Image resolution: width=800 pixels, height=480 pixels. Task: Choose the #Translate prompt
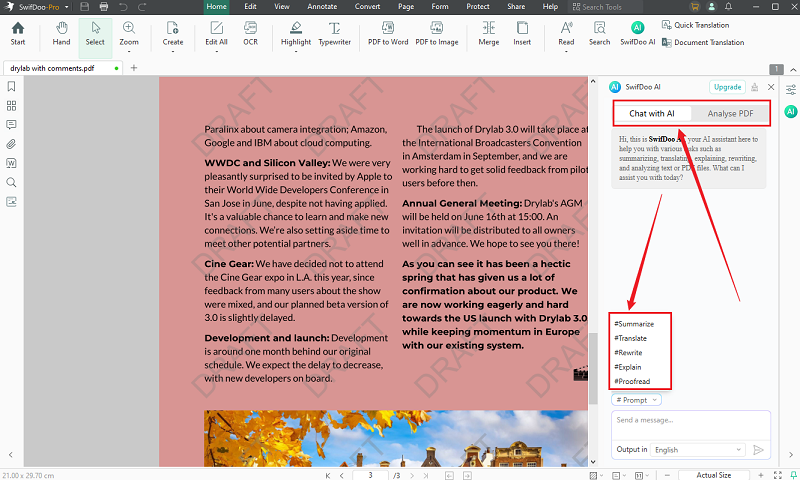[x=631, y=338]
